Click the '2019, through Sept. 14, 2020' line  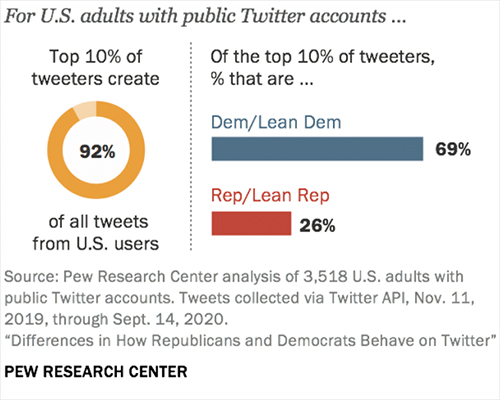(116, 319)
